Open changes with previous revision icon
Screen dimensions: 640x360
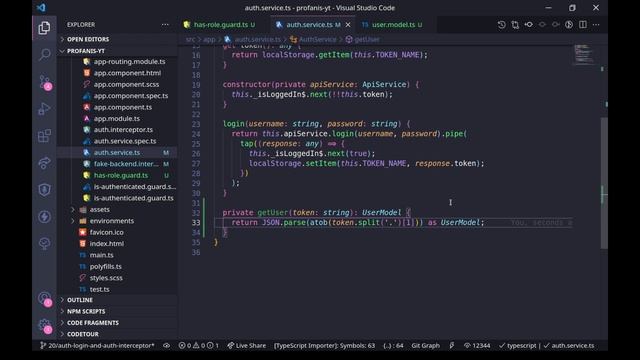click(529, 25)
